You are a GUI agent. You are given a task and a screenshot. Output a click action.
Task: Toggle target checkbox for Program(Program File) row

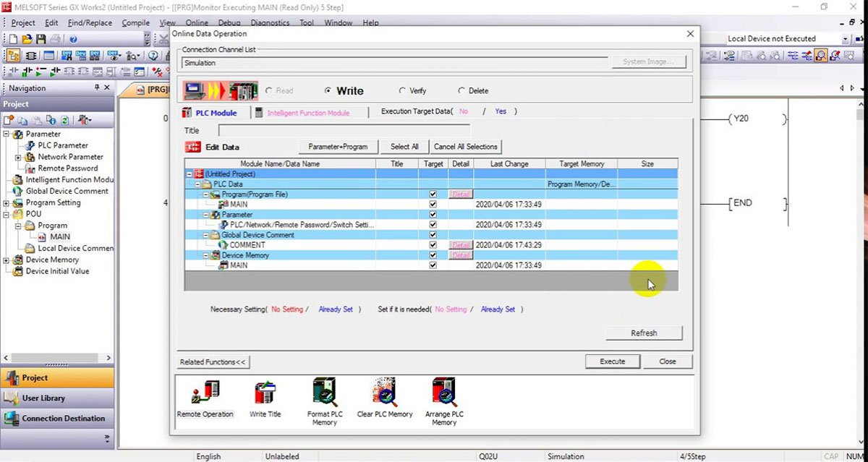point(433,194)
